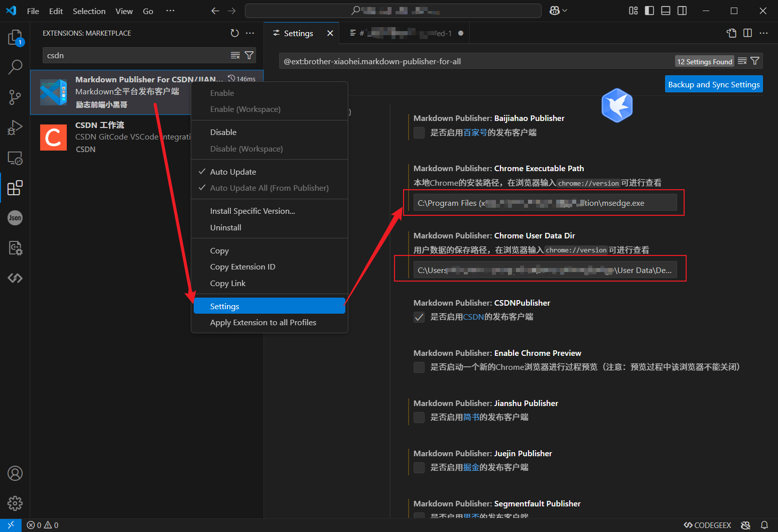The height and width of the screenshot is (532, 778).
Task: Open the Source Control view
Action: (x=15, y=97)
